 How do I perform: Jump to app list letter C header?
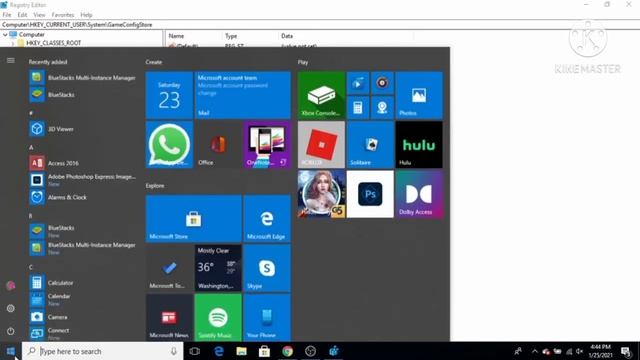tap(31, 267)
